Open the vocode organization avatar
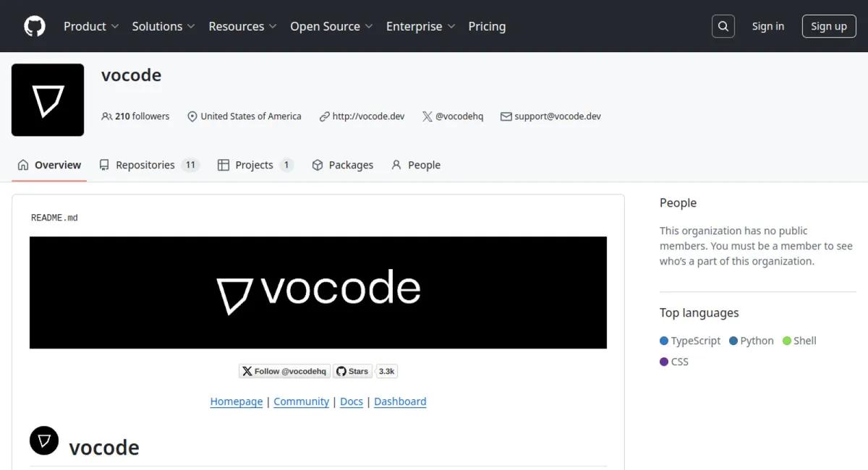The height and width of the screenshot is (470, 868). coord(48,100)
